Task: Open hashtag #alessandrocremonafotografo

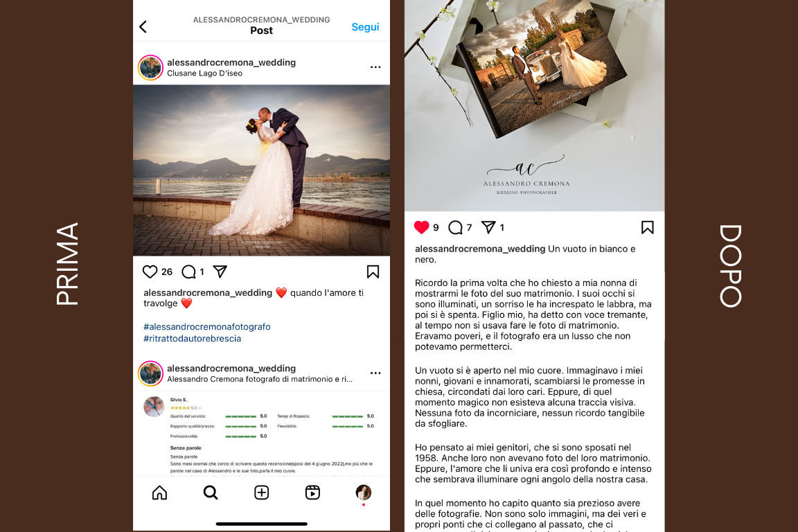Action: click(206, 327)
